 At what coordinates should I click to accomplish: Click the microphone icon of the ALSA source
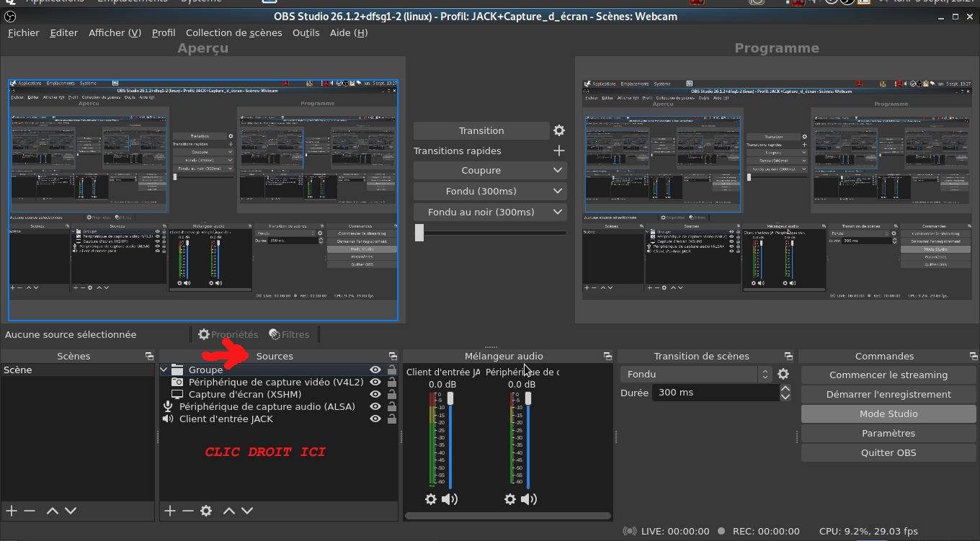click(168, 407)
